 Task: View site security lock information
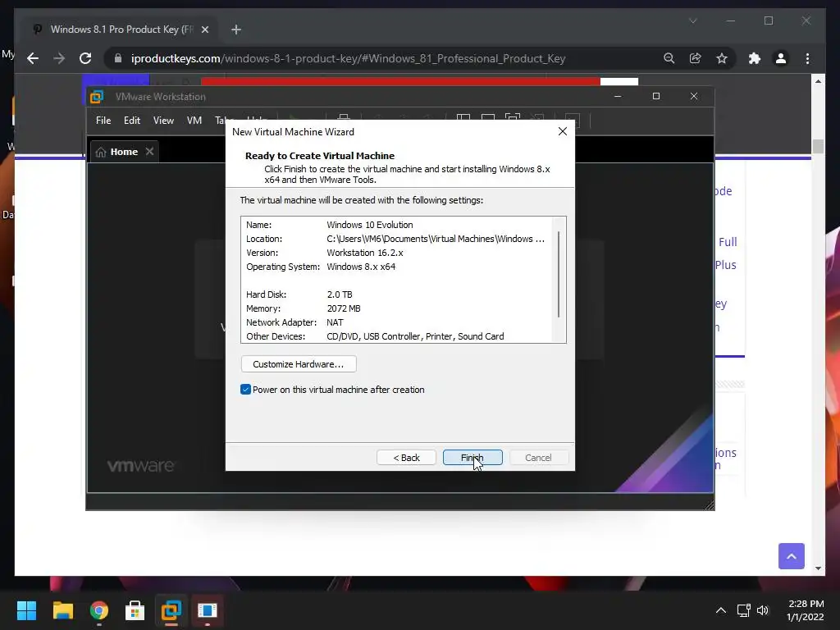click(118, 58)
